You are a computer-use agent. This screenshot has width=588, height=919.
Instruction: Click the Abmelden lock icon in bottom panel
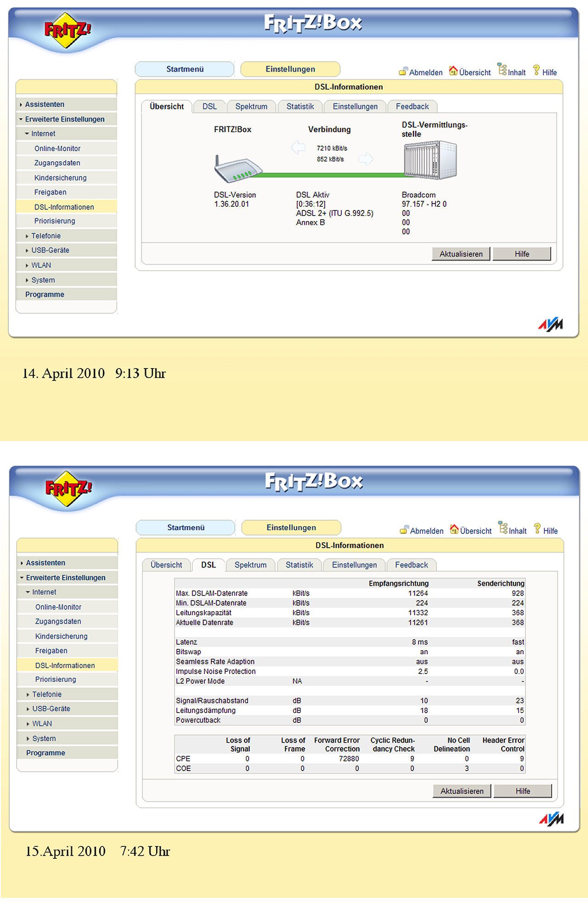[x=404, y=530]
